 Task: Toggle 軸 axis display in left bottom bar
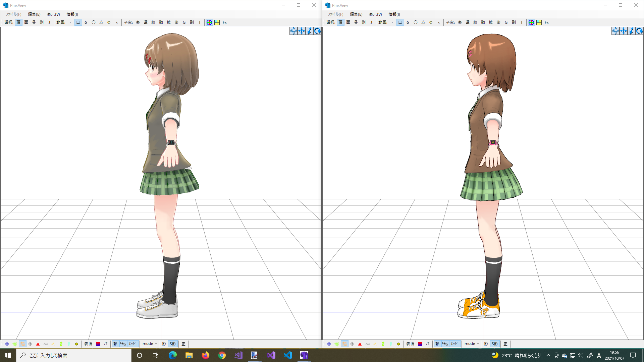pos(115,344)
